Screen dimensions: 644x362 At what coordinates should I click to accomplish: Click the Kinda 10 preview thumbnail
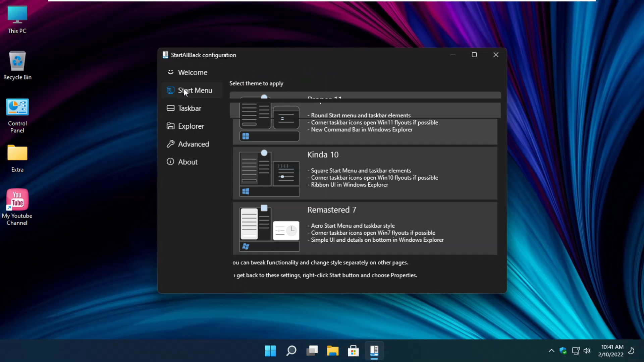(x=269, y=173)
